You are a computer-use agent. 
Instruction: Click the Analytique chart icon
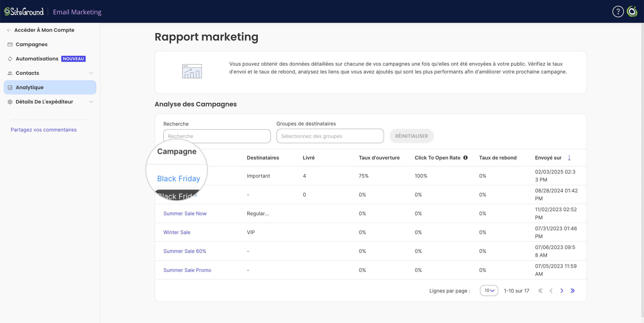pyautogui.click(x=10, y=87)
